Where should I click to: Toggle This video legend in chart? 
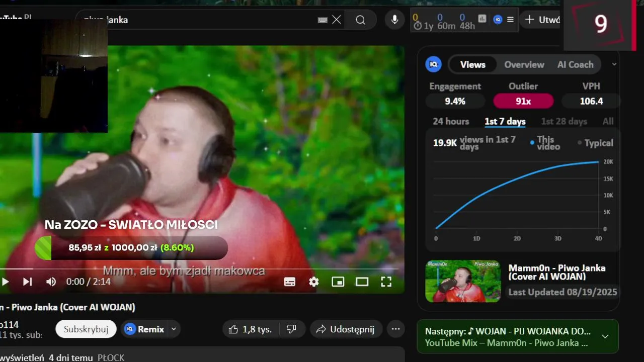tap(545, 143)
